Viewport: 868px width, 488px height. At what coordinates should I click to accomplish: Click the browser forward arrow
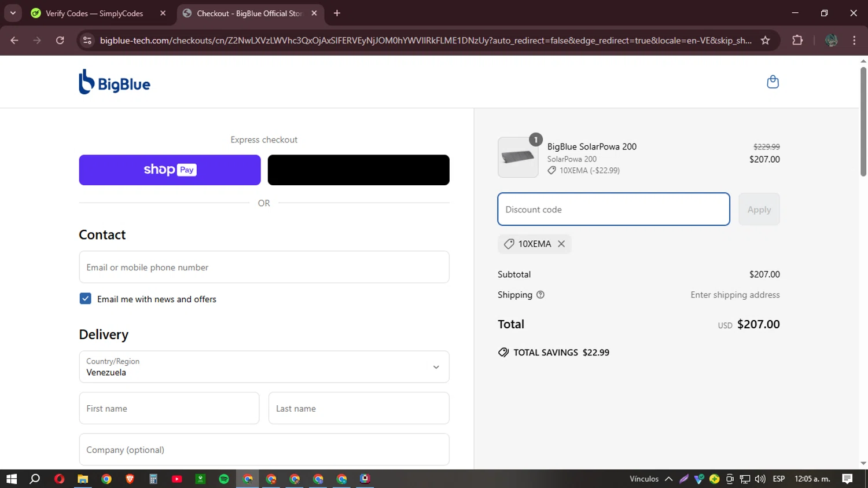point(37,40)
